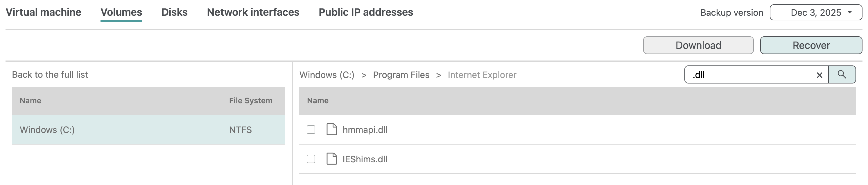Go to the Network interfaces tab

(253, 12)
